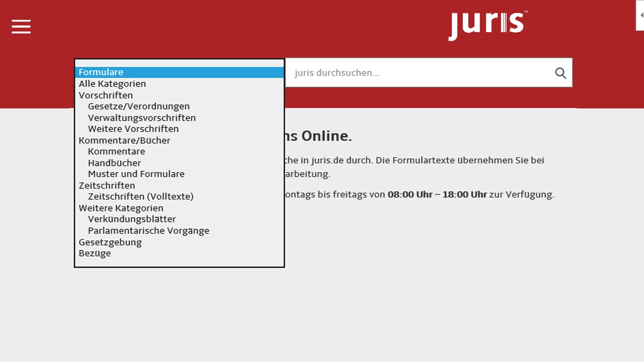This screenshot has height=362, width=644.
Task: Choose the indented 'Kommentare' option
Action: pyautogui.click(x=180, y=151)
